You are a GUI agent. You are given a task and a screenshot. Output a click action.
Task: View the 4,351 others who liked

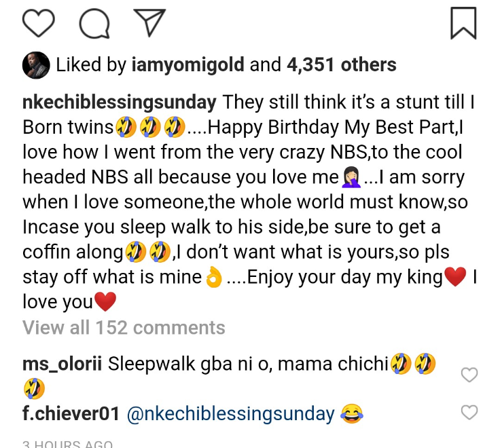click(342, 65)
